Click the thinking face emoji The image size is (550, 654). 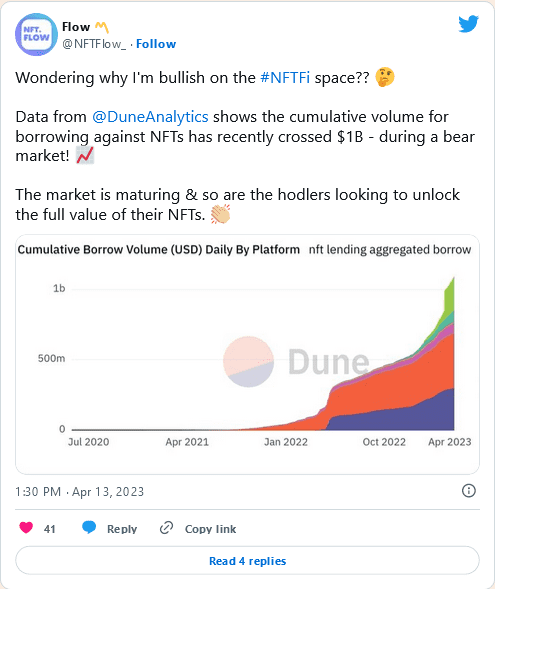tap(384, 78)
